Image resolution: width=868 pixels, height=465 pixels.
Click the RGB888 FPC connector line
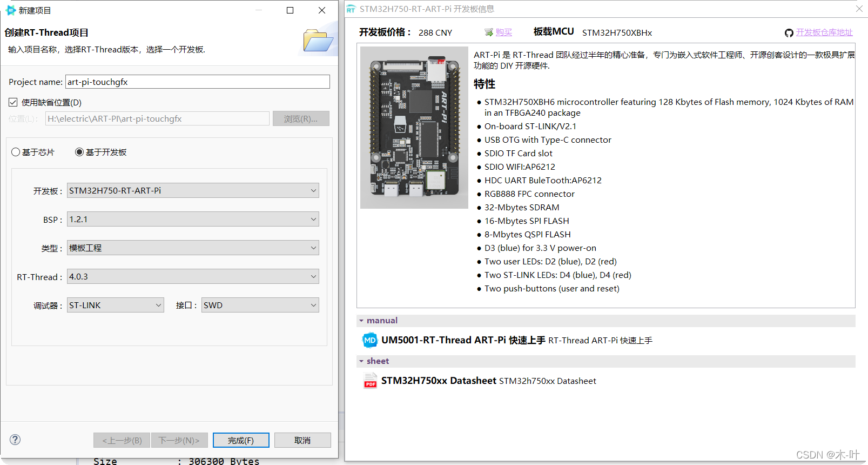529,194
